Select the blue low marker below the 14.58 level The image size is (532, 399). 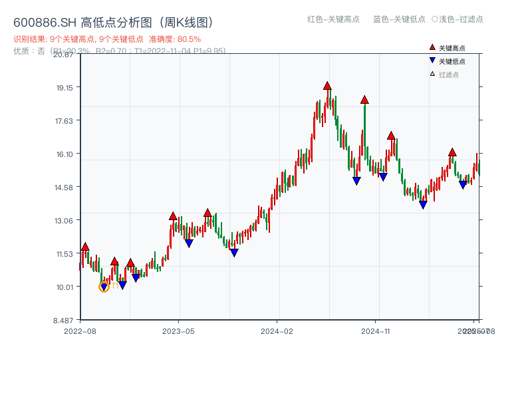423,205
